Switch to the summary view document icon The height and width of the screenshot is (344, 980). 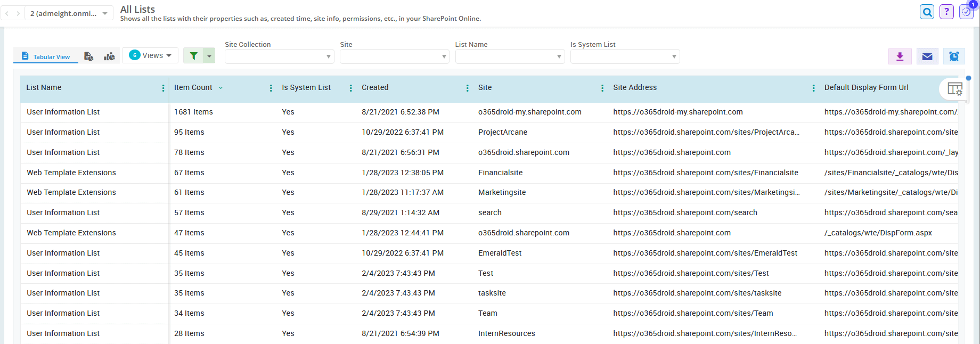(89, 56)
